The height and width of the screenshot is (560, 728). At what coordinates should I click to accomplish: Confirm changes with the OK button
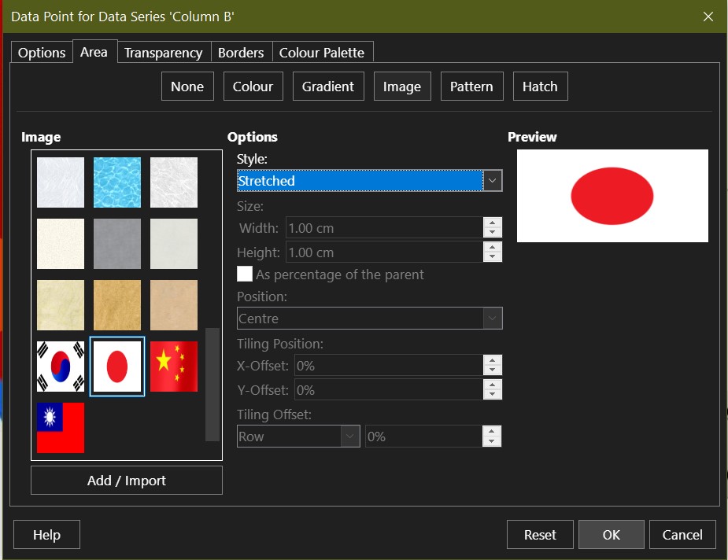pos(611,535)
